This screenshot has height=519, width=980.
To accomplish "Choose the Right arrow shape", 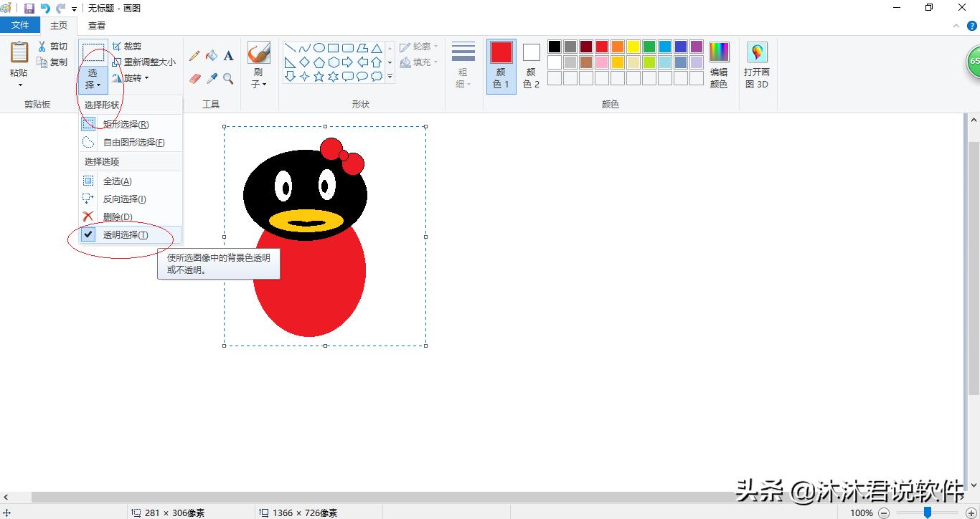I will [x=348, y=62].
